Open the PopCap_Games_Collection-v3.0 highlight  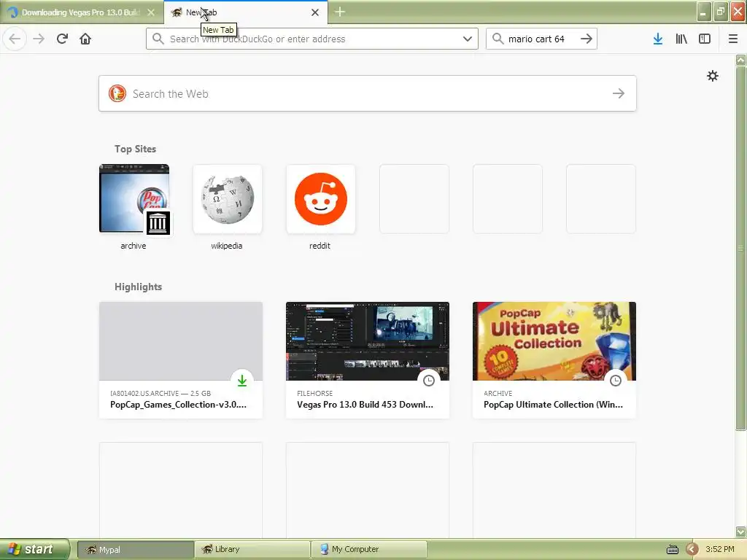pos(181,360)
